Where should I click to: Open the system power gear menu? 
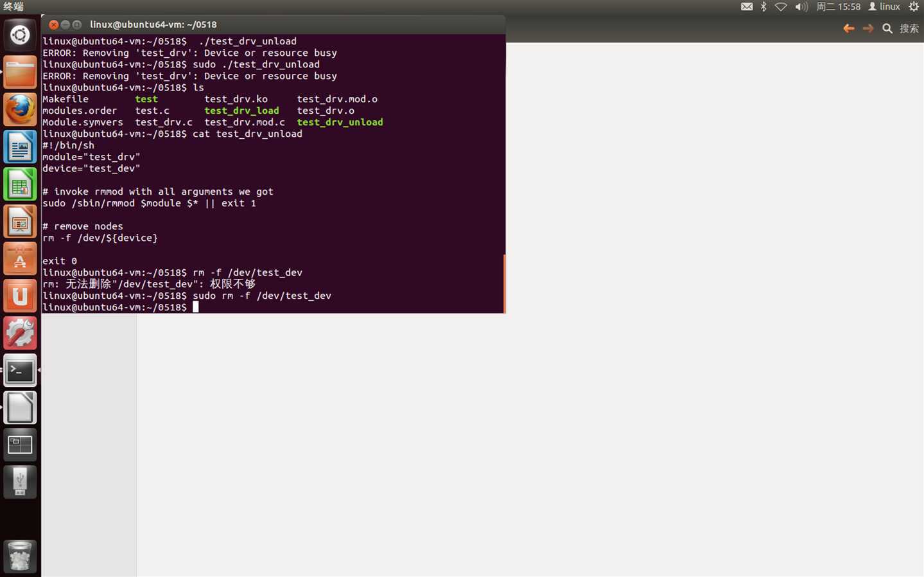coord(914,6)
